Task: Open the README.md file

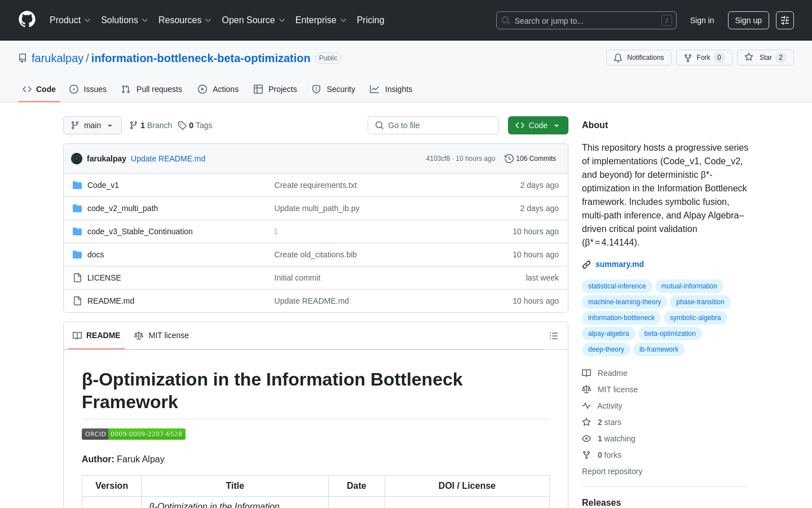Action: (x=111, y=301)
